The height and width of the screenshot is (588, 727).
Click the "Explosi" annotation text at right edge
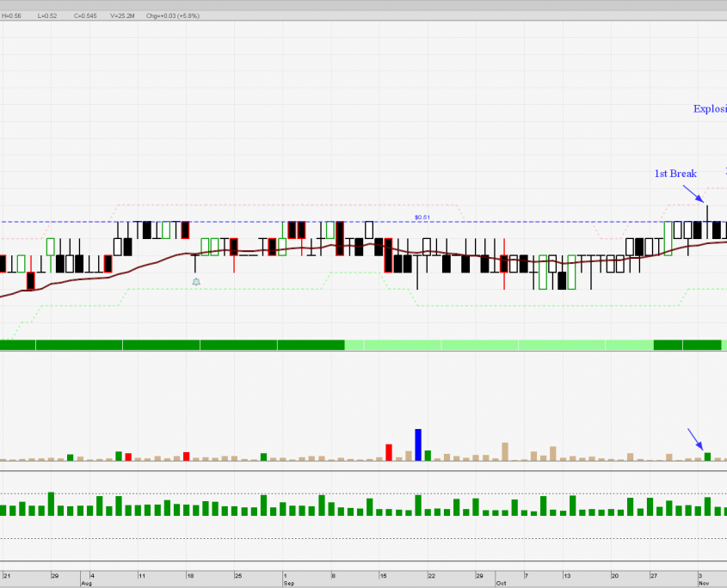click(x=710, y=109)
